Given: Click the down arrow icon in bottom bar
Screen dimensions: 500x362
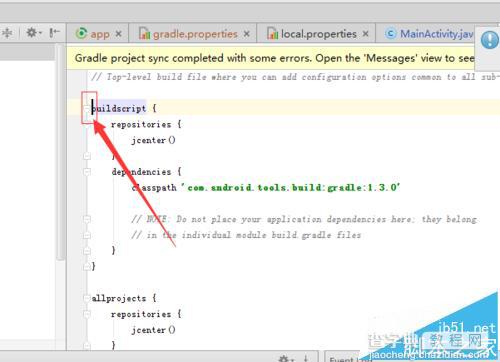Looking at the screenshot, I should 306,359.
